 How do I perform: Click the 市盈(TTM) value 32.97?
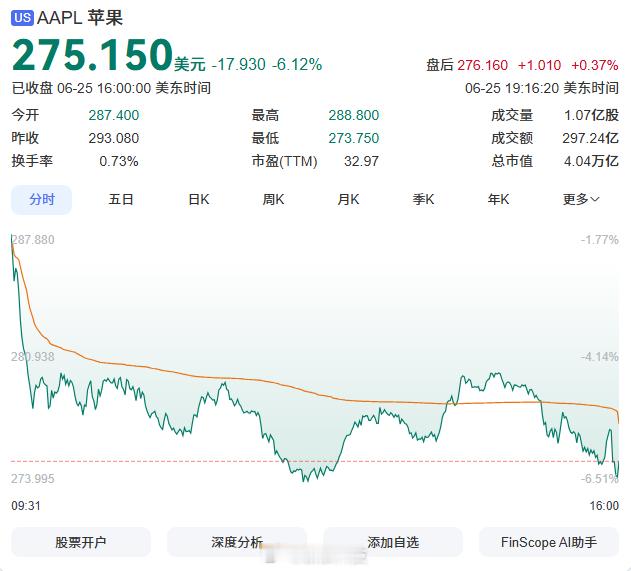(361, 161)
